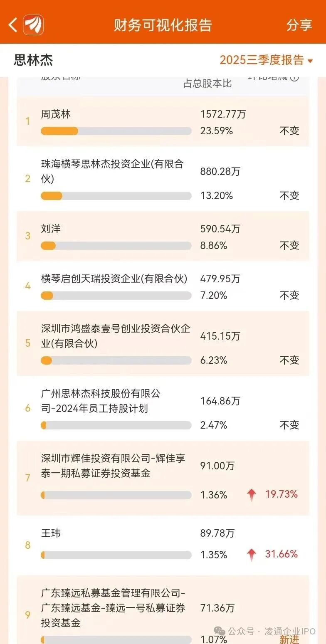
Task: Open 横琴启创天瑞投资企业 shareholder entry
Action: 114,279
